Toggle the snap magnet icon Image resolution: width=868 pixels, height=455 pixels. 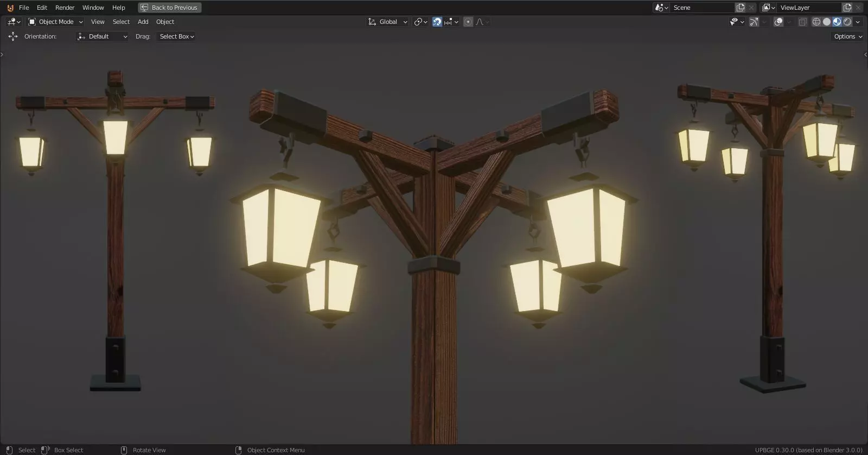pyautogui.click(x=437, y=22)
